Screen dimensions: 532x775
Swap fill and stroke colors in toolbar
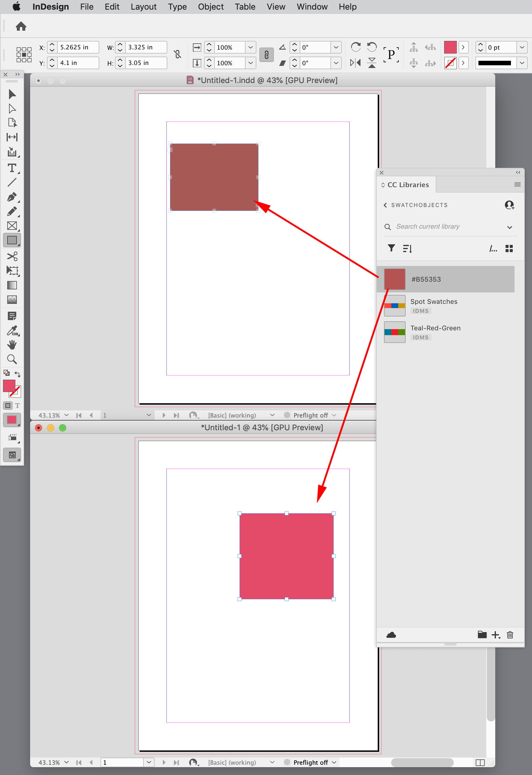[17, 374]
